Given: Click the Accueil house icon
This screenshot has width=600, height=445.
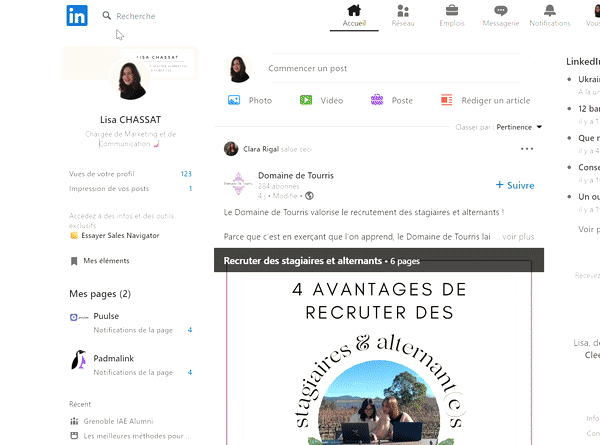Looking at the screenshot, I should tap(354, 10).
